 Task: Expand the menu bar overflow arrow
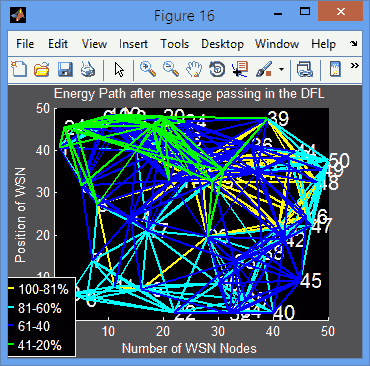pyautogui.click(x=354, y=44)
